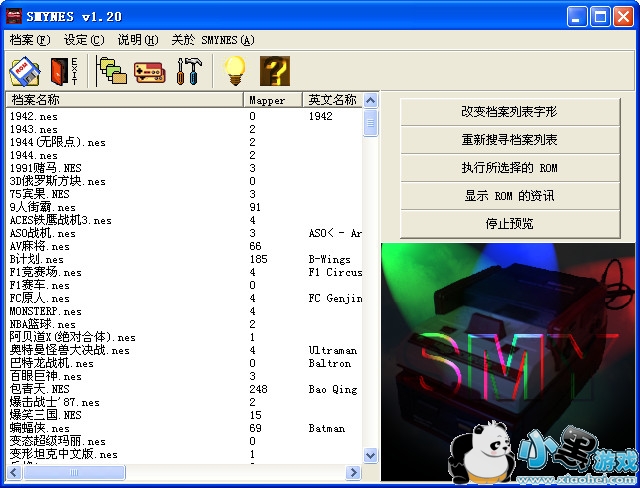640x488 pixels.
Task: Select AV麻将.nes file
Action: coord(40,246)
